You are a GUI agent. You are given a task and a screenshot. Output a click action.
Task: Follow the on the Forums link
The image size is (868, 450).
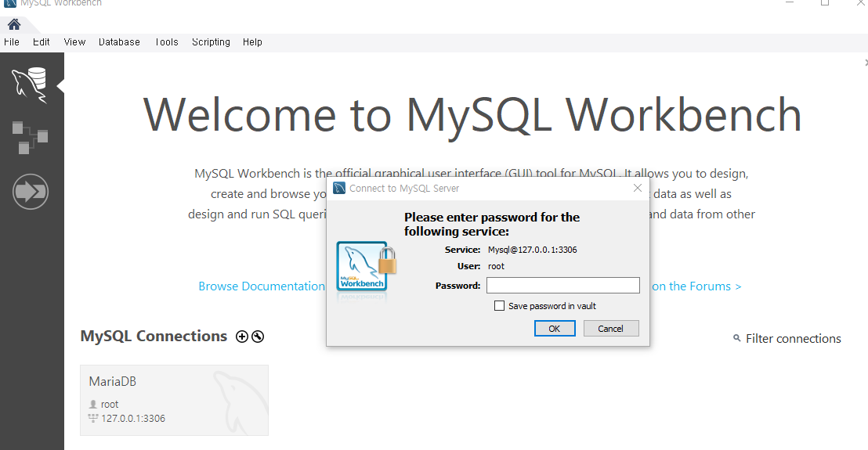[x=696, y=286]
